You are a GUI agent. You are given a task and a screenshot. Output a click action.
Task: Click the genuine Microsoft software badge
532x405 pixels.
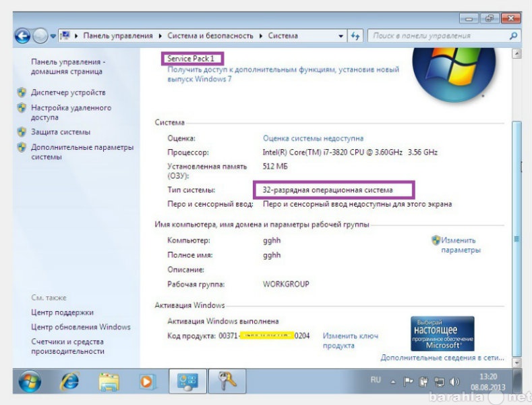442,333
